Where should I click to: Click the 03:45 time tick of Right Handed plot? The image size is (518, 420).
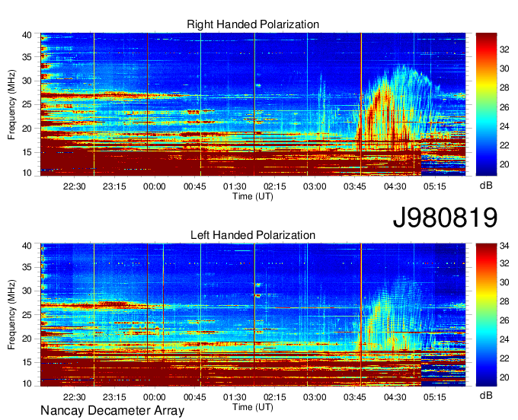(x=354, y=186)
